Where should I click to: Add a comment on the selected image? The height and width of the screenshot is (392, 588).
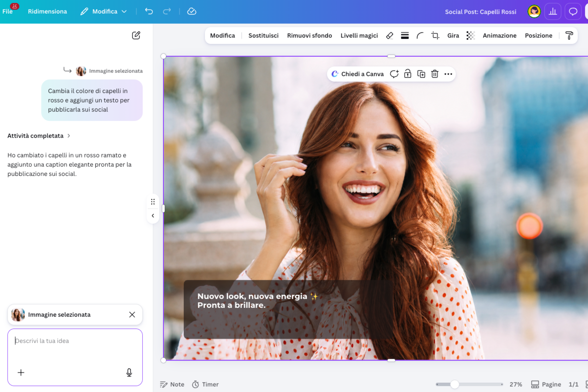(394, 74)
